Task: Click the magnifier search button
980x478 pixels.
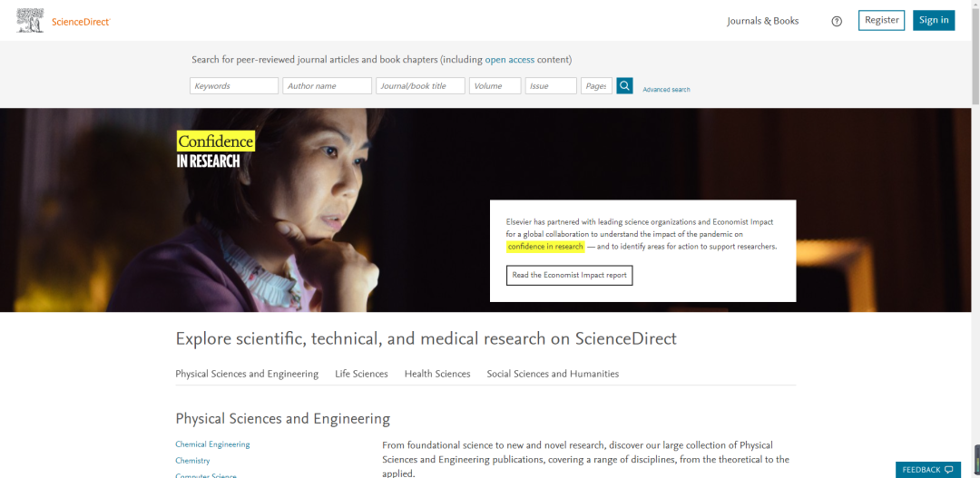Action: click(624, 85)
